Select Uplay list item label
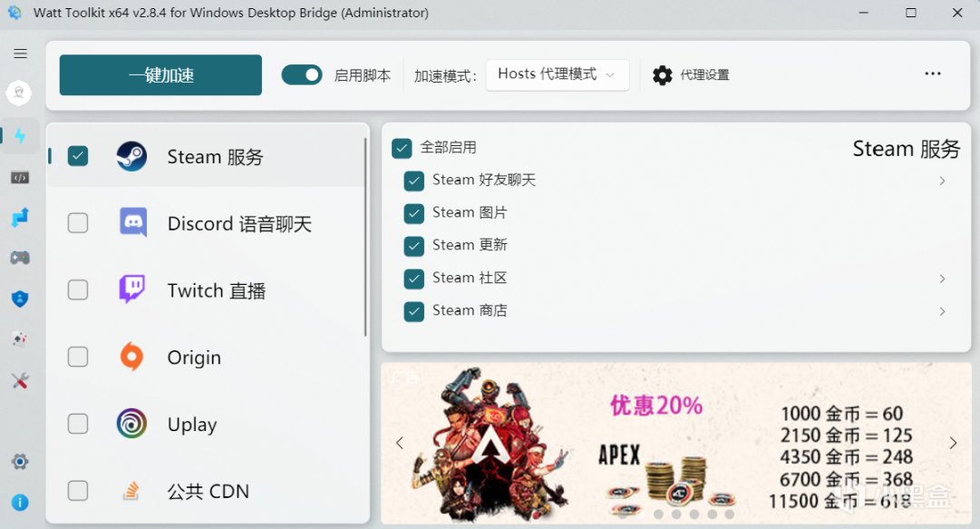The image size is (980, 529). tap(192, 424)
